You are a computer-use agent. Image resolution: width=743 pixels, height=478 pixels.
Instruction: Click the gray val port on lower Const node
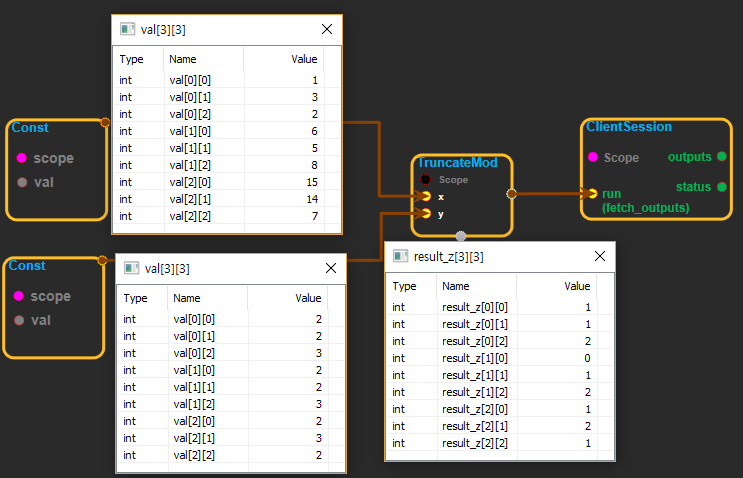pyautogui.click(x=19, y=320)
